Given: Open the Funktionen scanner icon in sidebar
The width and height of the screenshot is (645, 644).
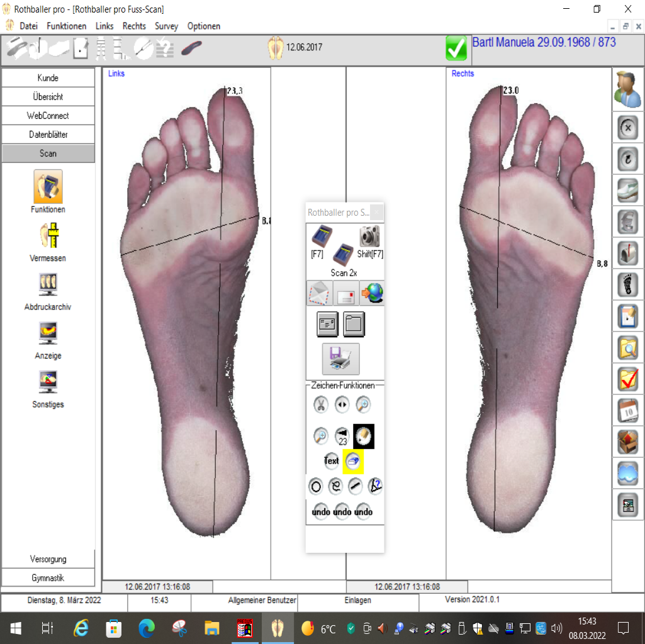Looking at the screenshot, I should tap(48, 186).
